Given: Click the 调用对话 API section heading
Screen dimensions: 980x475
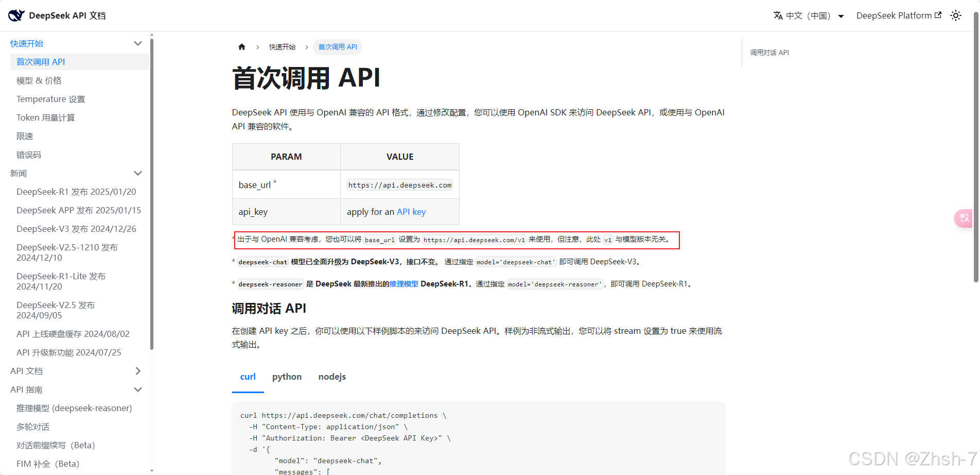Looking at the screenshot, I should (269, 308).
